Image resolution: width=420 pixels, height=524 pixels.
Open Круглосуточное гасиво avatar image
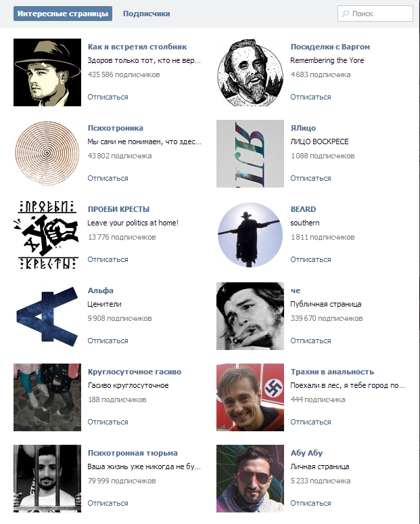(x=47, y=397)
